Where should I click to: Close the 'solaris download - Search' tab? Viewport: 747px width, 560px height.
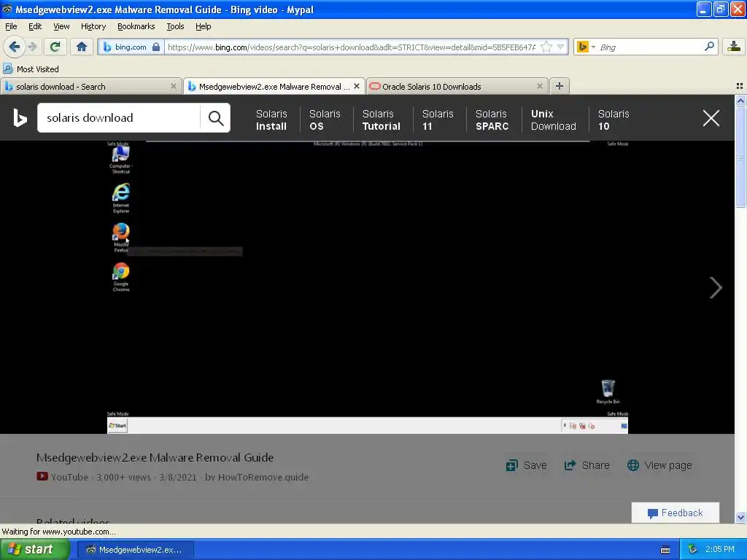point(174,86)
